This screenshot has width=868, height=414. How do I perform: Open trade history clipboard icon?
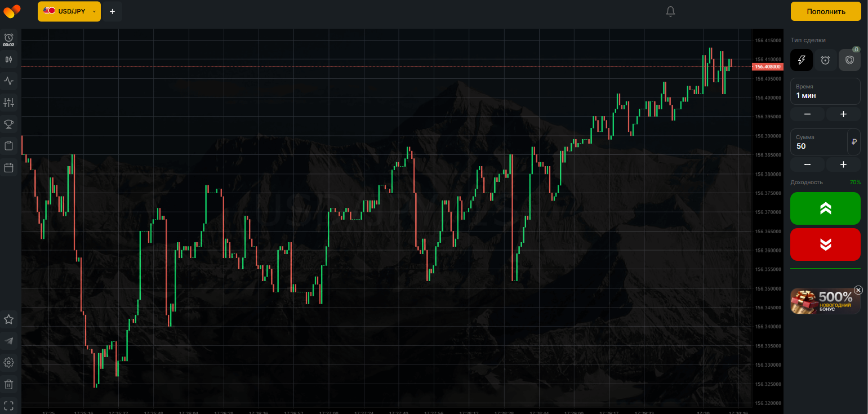pos(8,146)
